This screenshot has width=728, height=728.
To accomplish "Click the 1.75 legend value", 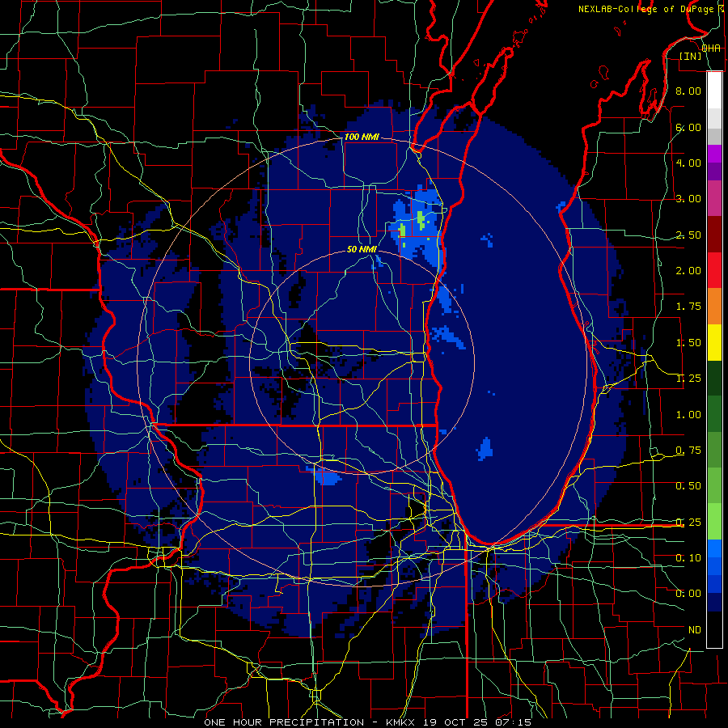I will click(x=688, y=307).
